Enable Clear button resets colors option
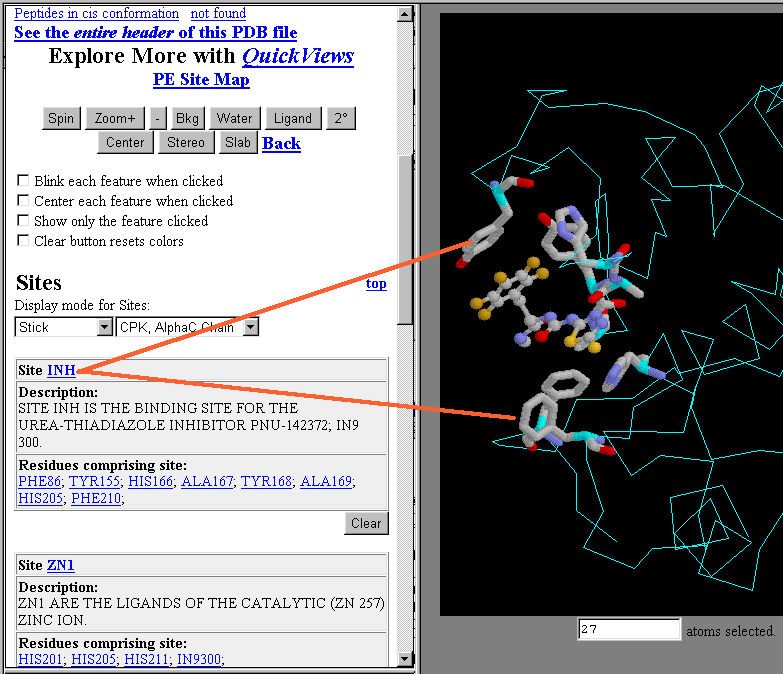783x674 pixels. point(23,241)
